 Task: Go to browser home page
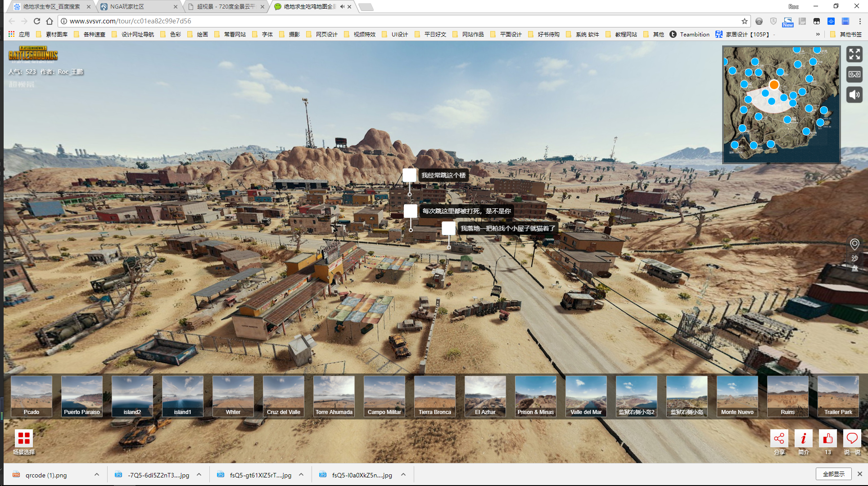pyautogui.click(x=50, y=21)
